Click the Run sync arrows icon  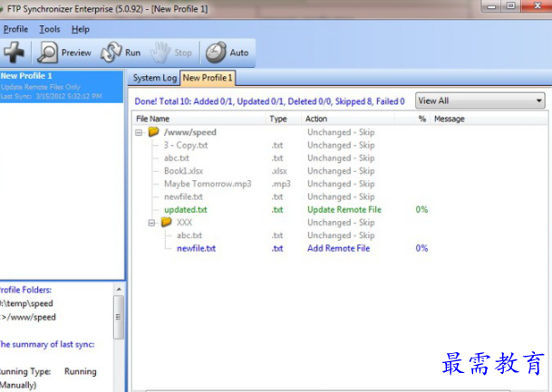[111, 53]
